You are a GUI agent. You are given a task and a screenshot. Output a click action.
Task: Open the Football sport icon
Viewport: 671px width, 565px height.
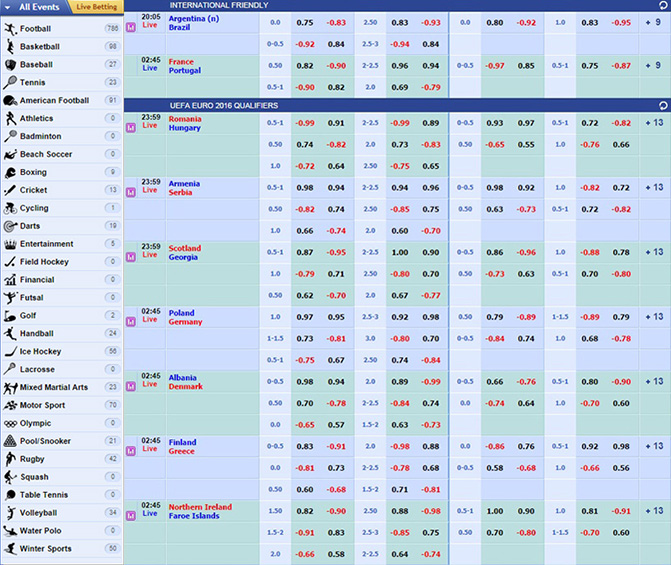point(10,29)
